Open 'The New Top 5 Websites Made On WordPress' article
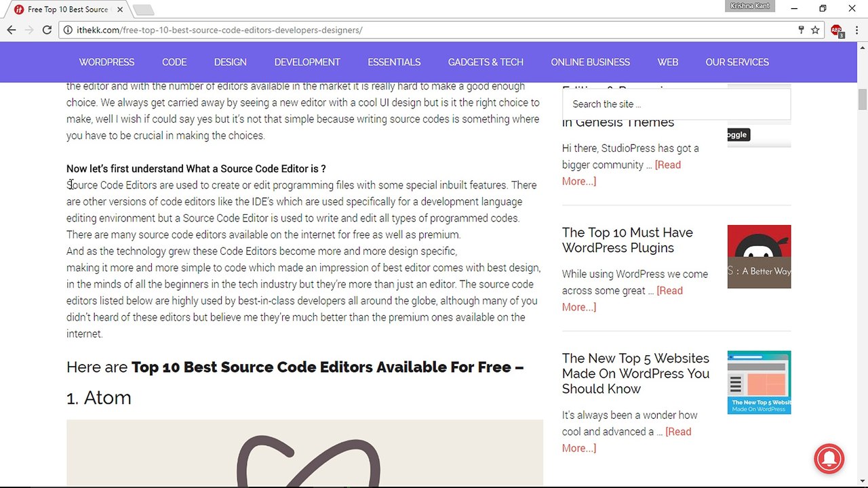Image resolution: width=868 pixels, height=488 pixels. coord(635,373)
